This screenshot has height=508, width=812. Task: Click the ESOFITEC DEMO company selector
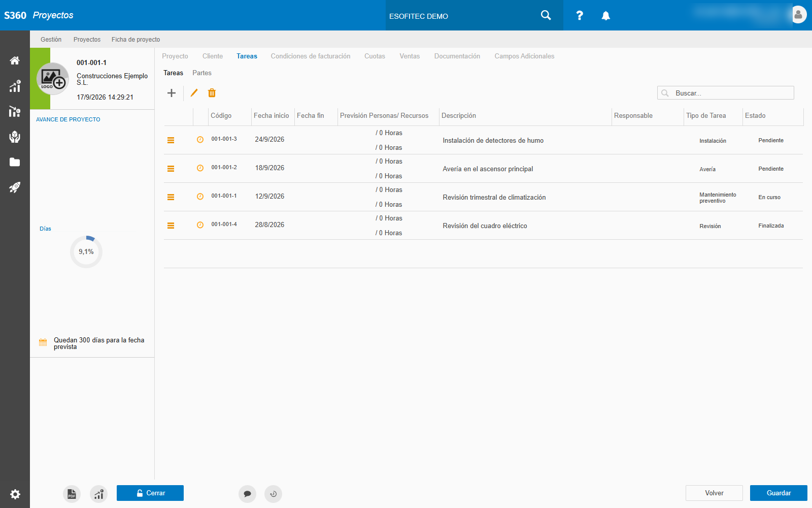[x=419, y=16]
